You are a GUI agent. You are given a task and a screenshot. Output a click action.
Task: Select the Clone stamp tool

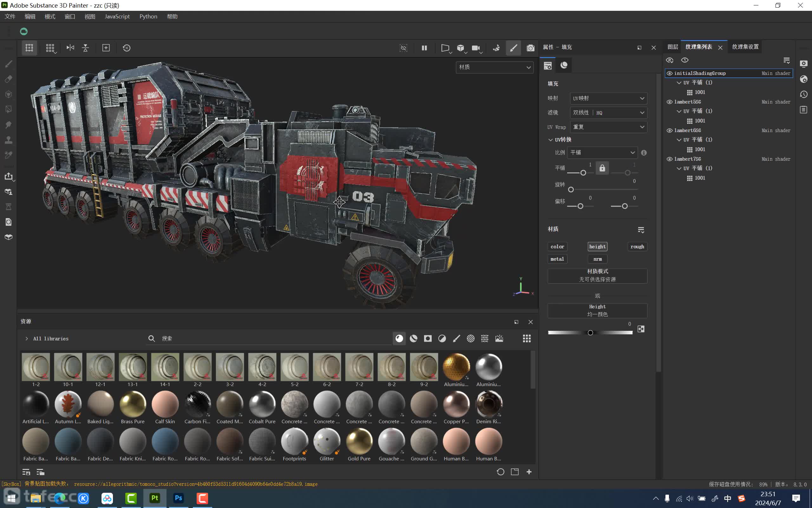(x=9, y=140)
